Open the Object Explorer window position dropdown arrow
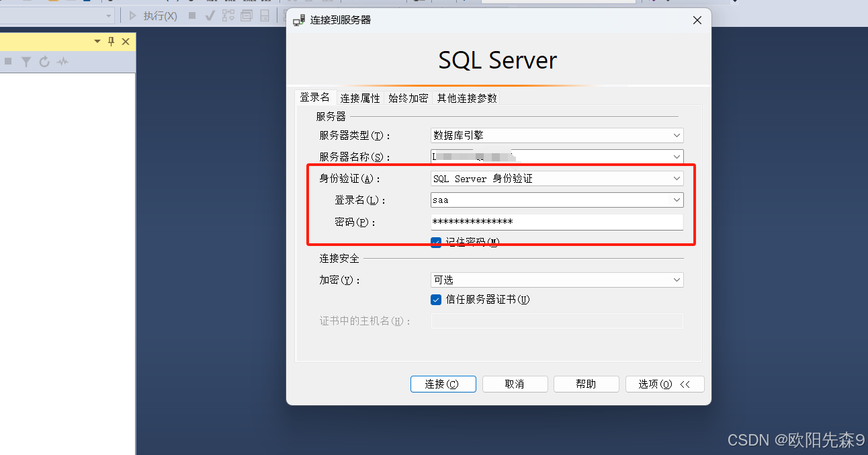The width and height of the screenshot is (868, 455). click(97, 42)
